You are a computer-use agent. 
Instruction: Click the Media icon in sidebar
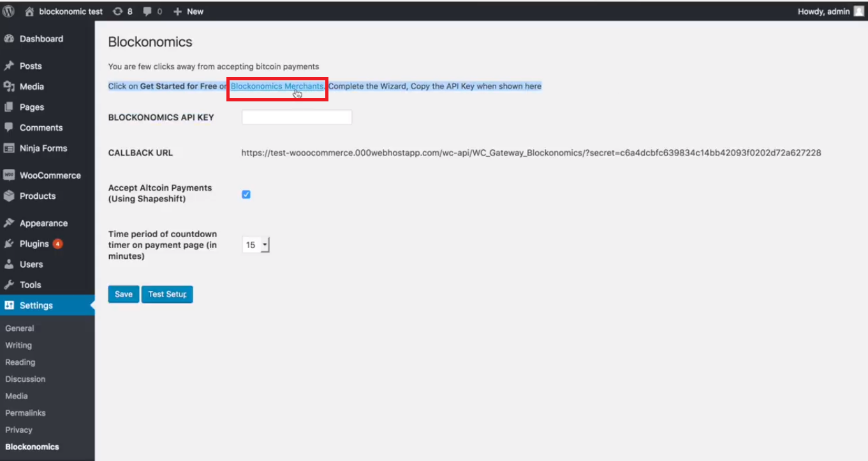(x=9, y=86)
